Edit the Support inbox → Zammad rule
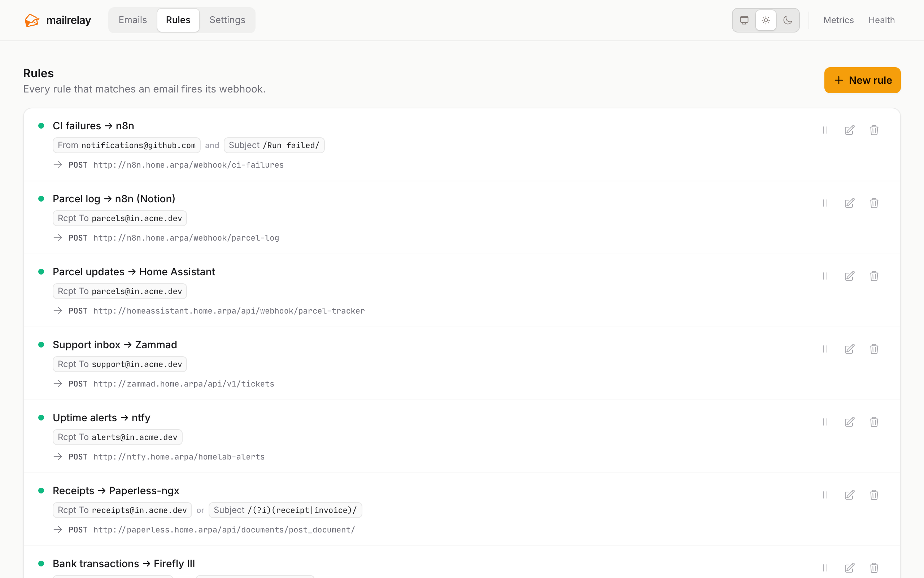The image size is (924, 578). (850, 349)
